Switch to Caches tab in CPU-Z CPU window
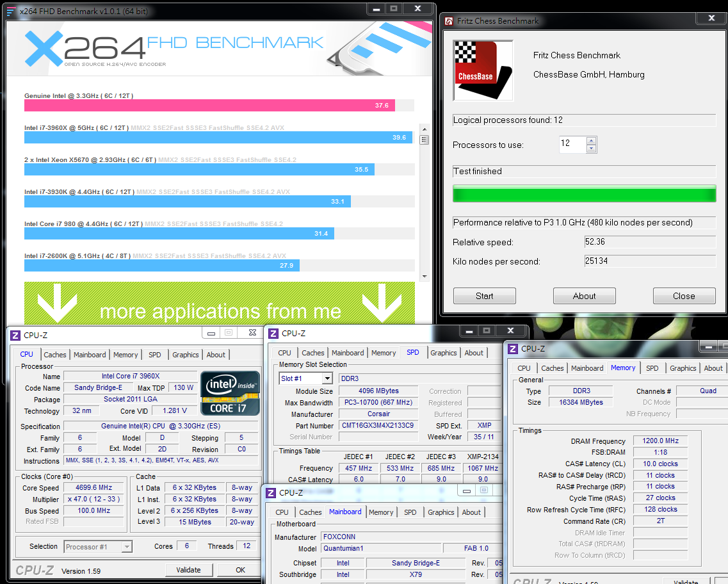Screen dimensions: 728x584 [x=55, y=355]
